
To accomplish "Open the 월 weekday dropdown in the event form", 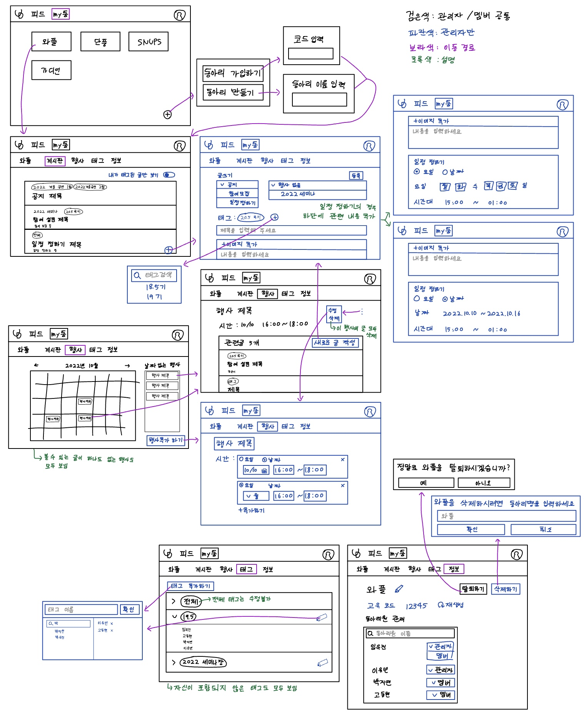I will tap(256, 496).
